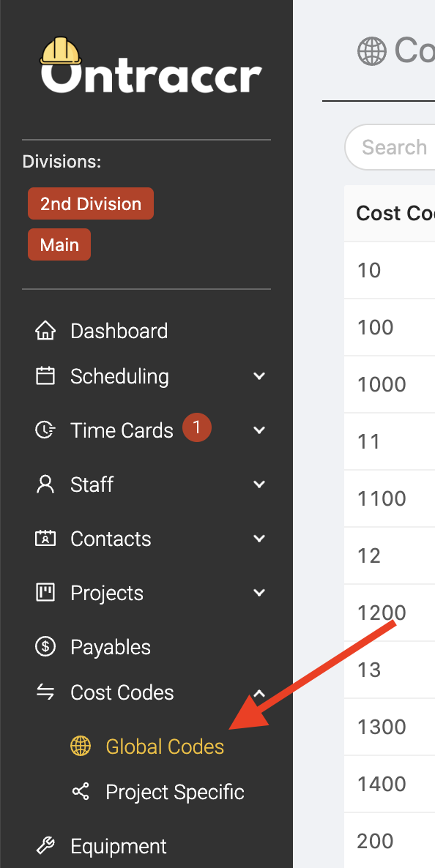
Task: Click the Ontraccr logo
Action: pyautogui.click(x=151, y=67)
